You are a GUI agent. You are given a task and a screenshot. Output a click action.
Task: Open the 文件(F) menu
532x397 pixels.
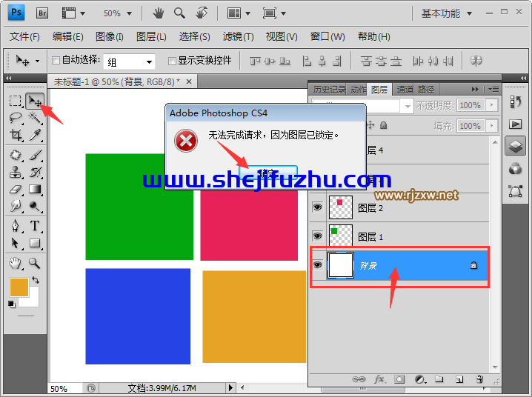pyautogui.click(x=24, y=36)
